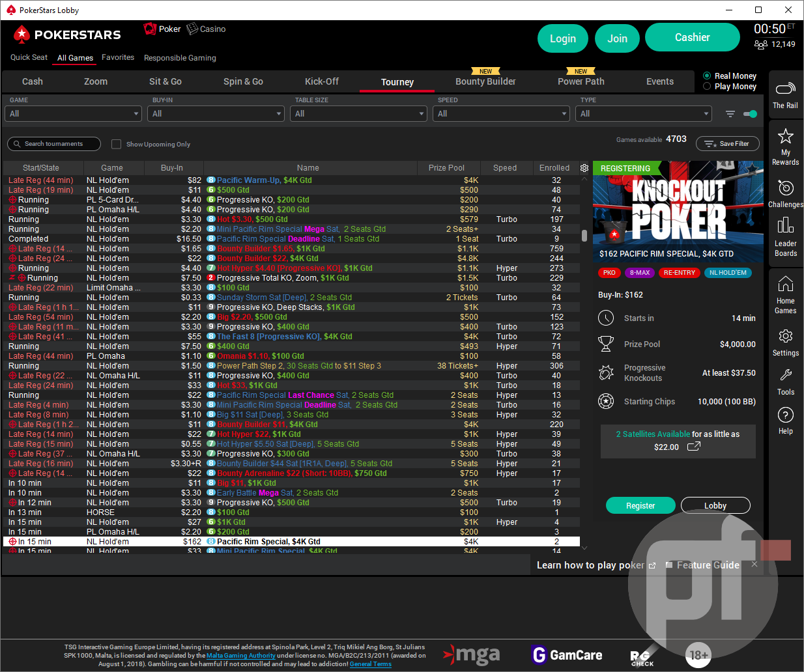804x672 pixels.
Task: Click the tournament list scrollbar thumb
Action: [x=584, y=234]
